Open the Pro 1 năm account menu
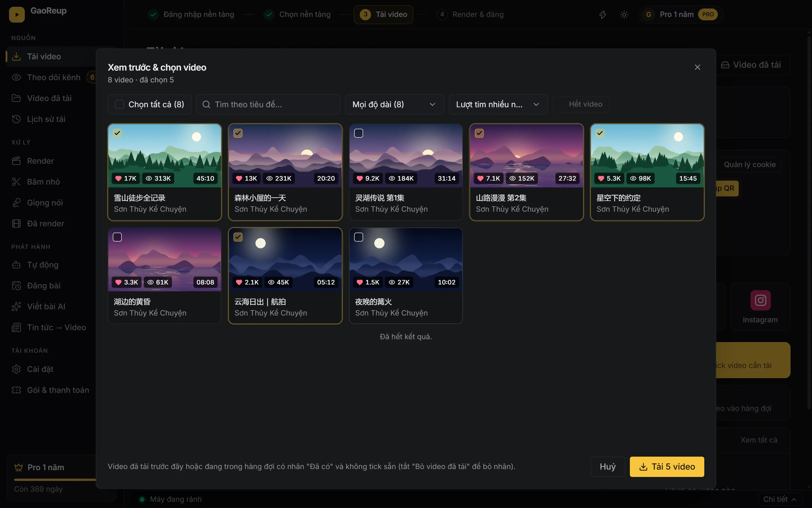This screenshot has width=812, height=508. pyautogui.click(x=681, y=14)
